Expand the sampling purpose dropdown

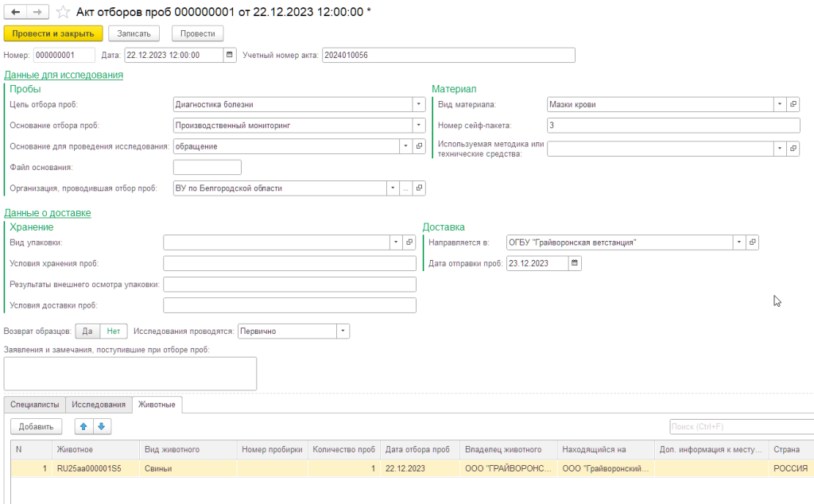(419, 104)
